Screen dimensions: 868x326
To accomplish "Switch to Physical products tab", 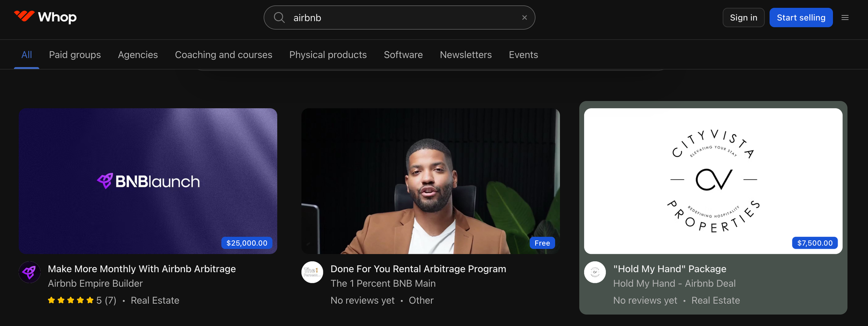I will click(x=328, y=55).
